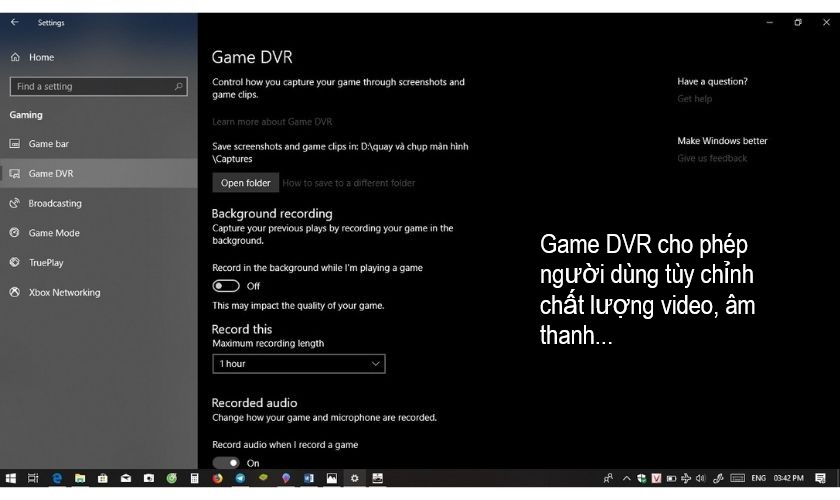Click the Home icon in the sidebar
This screenshot has width=840, height=500.
click(15, 57)
